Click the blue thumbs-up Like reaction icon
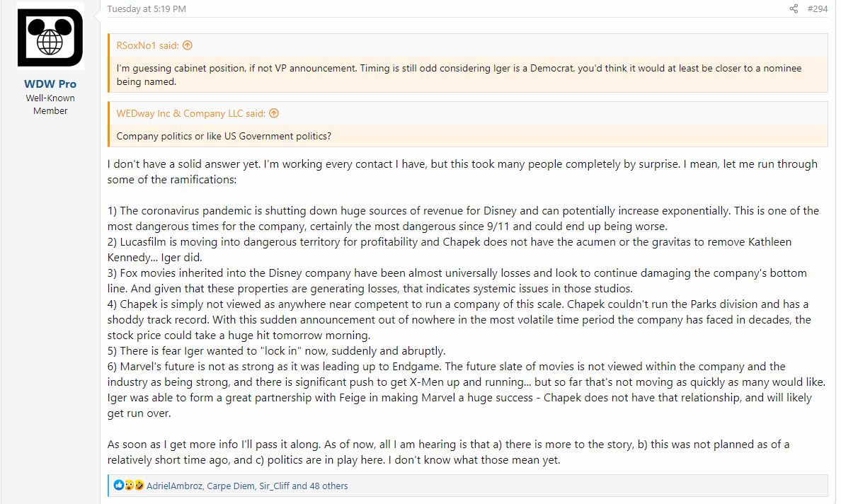The image size is (841, 504). point(119,486)
